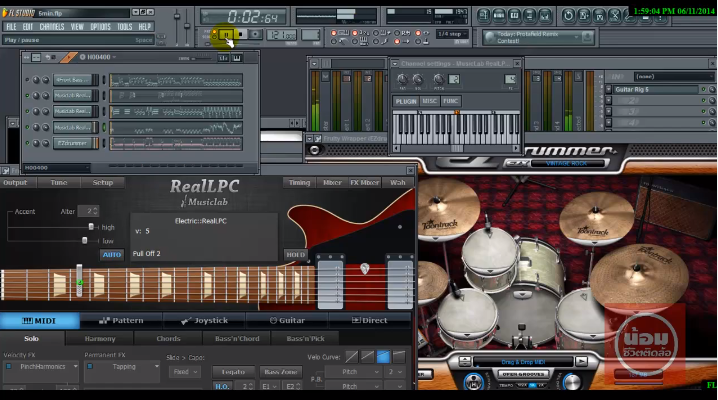Open the FILE menu
718x400 pixels.
coord(11,27)
